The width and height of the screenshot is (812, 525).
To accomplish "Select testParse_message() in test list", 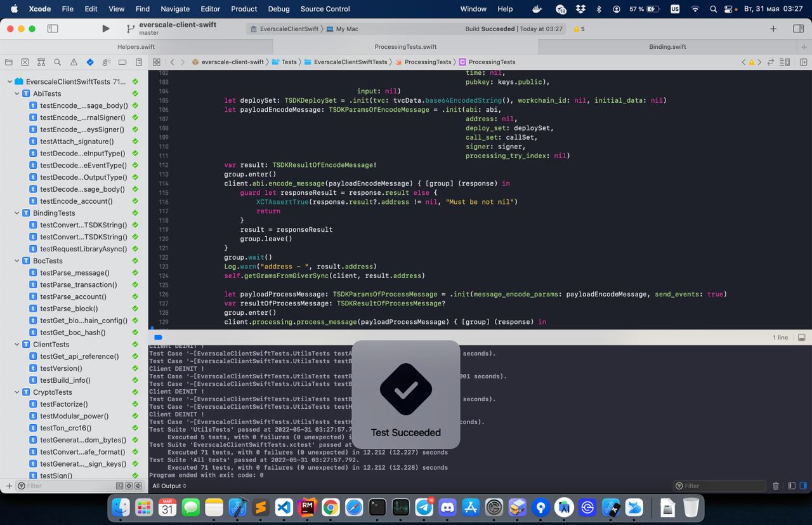I will (74, 273).
